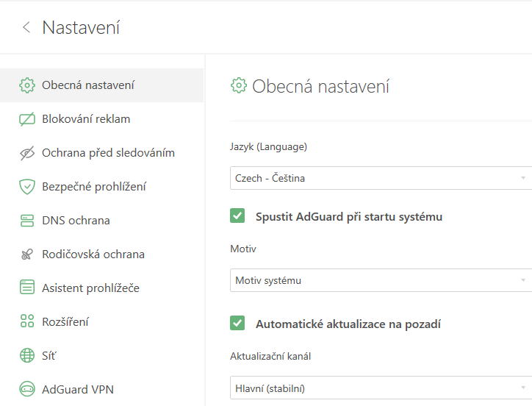The width and height of the screenshot is (532, 406).
Task: Click the back arrow next to Nastavení
Action: [26, 28]
